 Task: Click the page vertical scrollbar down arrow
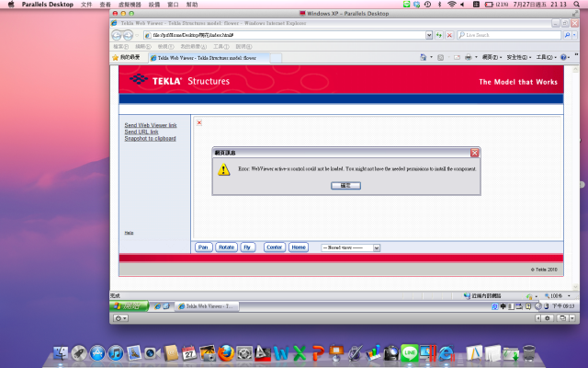pyautogui.click(x=576, y=287)
